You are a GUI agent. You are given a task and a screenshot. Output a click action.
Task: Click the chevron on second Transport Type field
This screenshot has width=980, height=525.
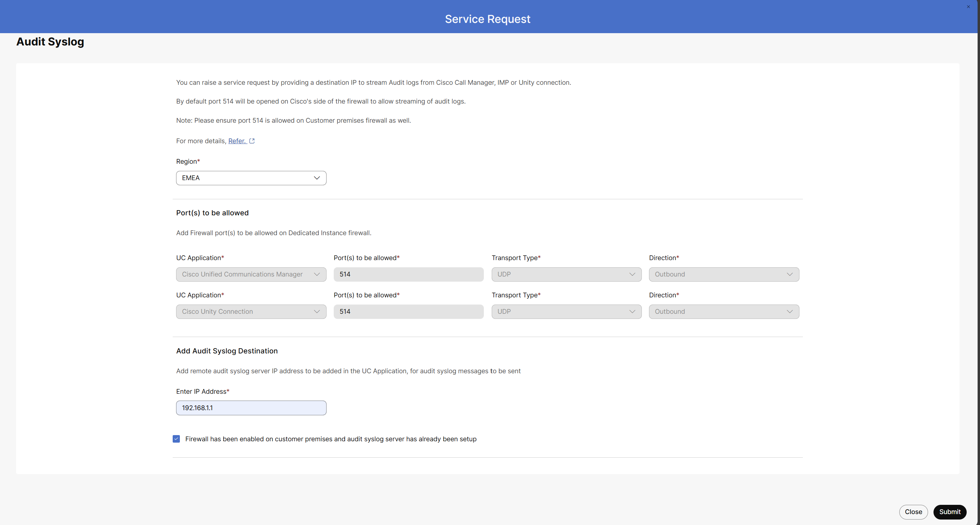coord(632,311)
